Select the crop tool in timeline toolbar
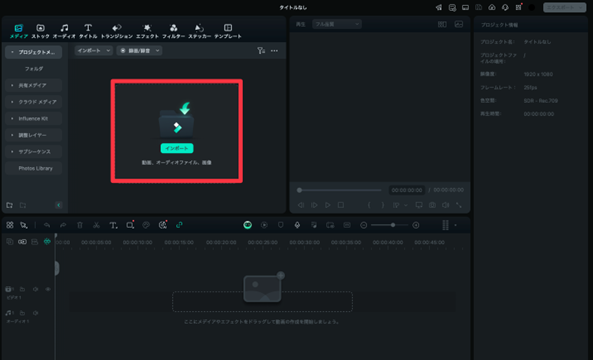Image resolution: width=593 pixels, height=360 pixels. 130,225
